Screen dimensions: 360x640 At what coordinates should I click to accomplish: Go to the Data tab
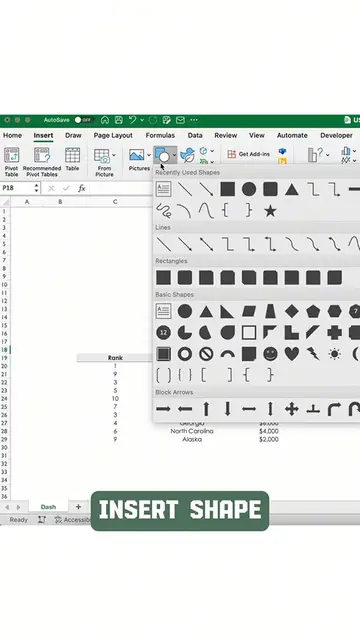pyautogui.click(x=195, y=136)
